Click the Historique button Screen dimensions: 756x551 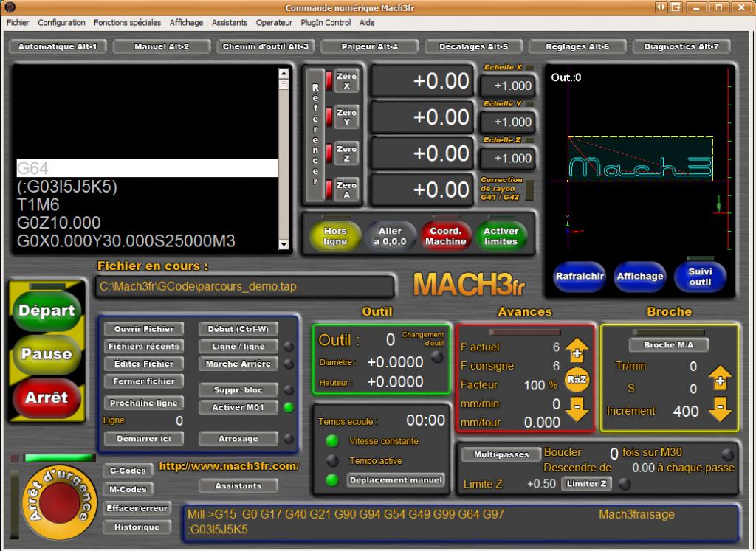[137, 527]
